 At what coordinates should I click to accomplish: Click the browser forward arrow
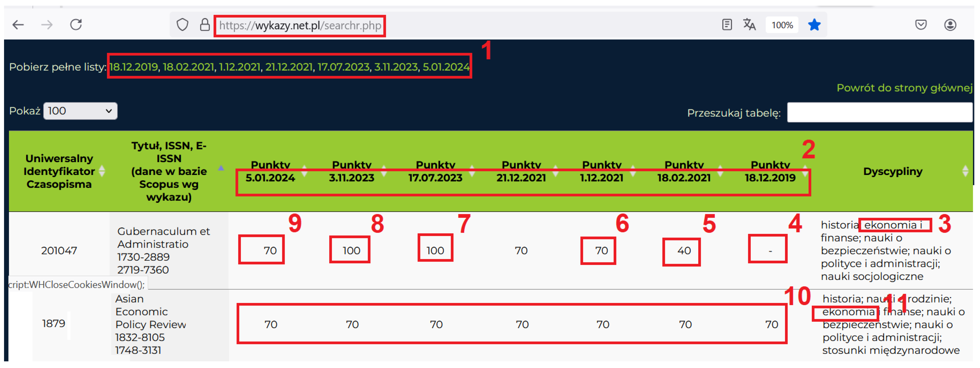click(47, 25)
